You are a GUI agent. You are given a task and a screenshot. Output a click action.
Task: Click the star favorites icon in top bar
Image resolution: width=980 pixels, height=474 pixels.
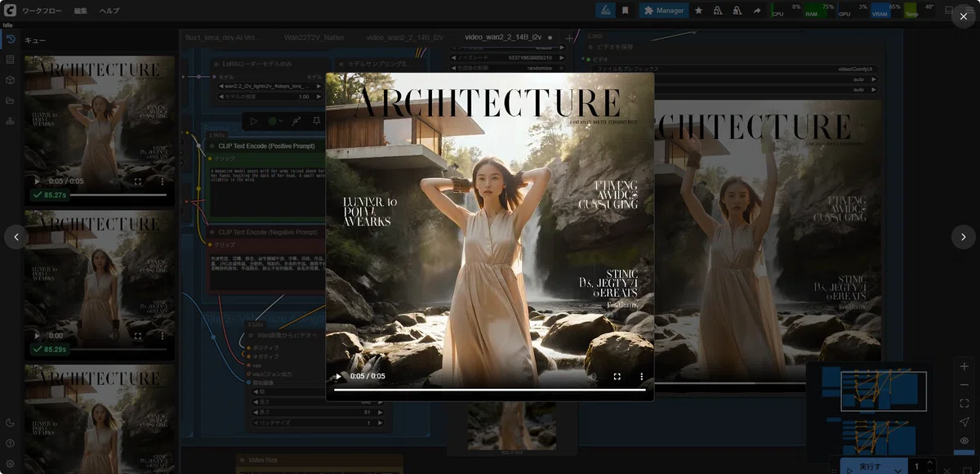pyautogui.click(x=698, y=11)
